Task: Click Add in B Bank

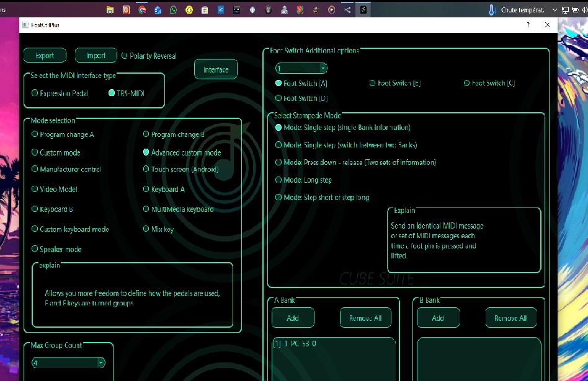Action: tap(438, 318)
